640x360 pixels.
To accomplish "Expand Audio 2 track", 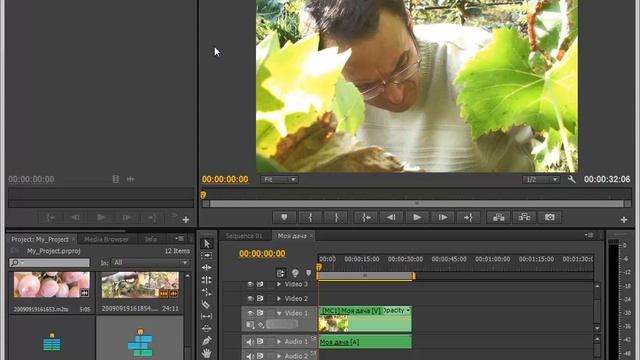I will [x=279, y=356].
